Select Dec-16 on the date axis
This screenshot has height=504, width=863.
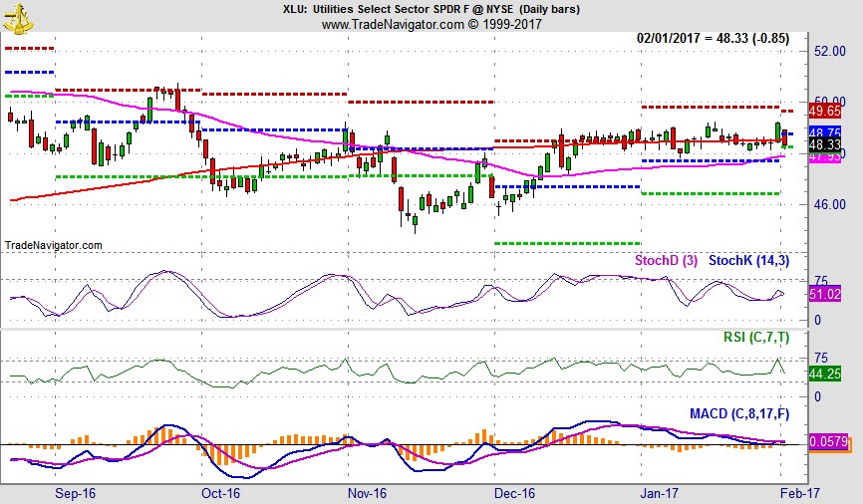514,492
